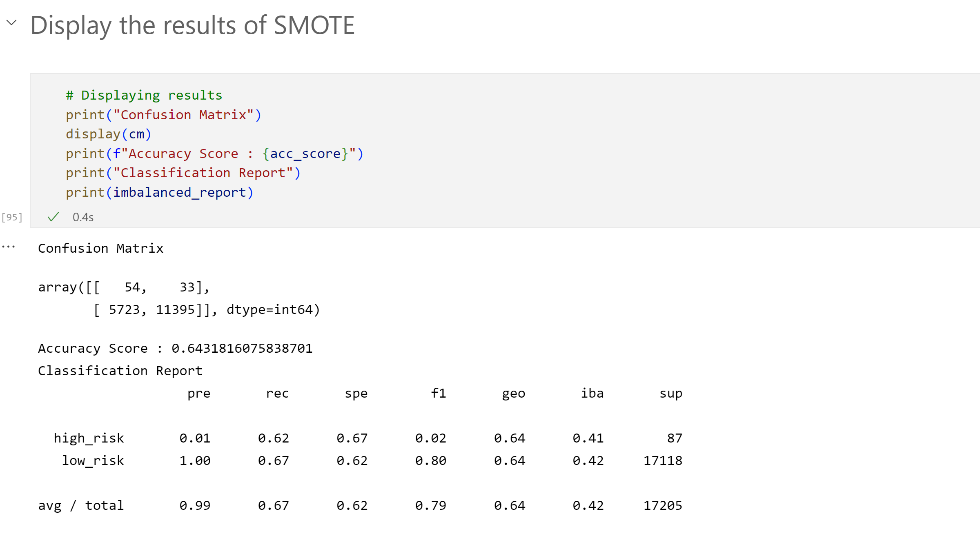The height and width of the screenshot is (556, 980).
Task: Place cursor on '# Displaying results' comment
Action: [144, 95]
